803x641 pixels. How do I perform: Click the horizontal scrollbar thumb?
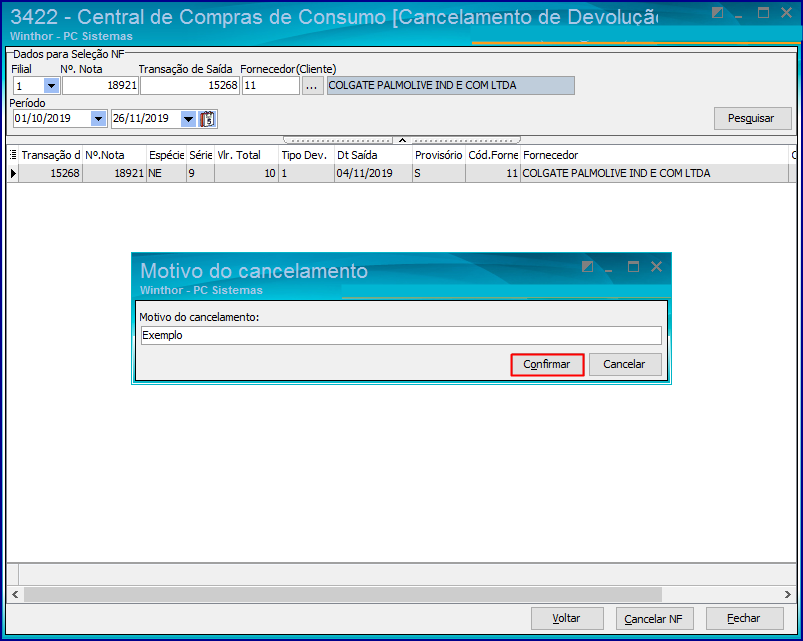343,594
